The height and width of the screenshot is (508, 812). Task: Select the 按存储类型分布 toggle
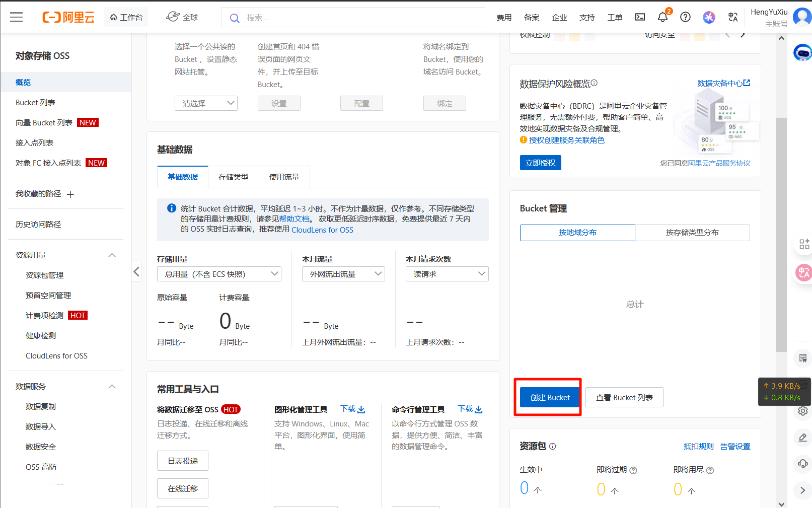692,233
